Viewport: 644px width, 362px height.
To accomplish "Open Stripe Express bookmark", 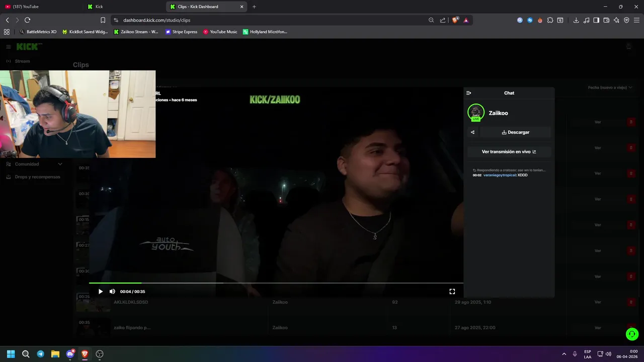I will point(182,32).
